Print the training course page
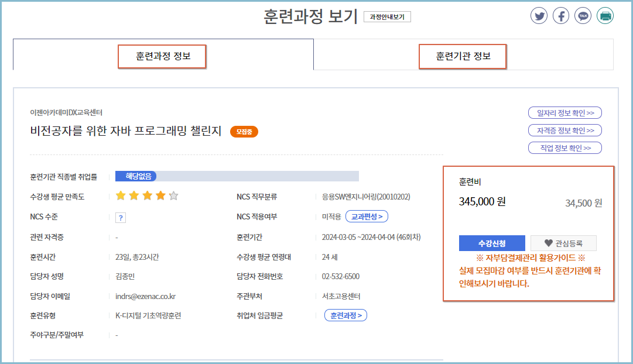This screenshot has height=364, width=633. pyautogui.click(x=605, y=15)
